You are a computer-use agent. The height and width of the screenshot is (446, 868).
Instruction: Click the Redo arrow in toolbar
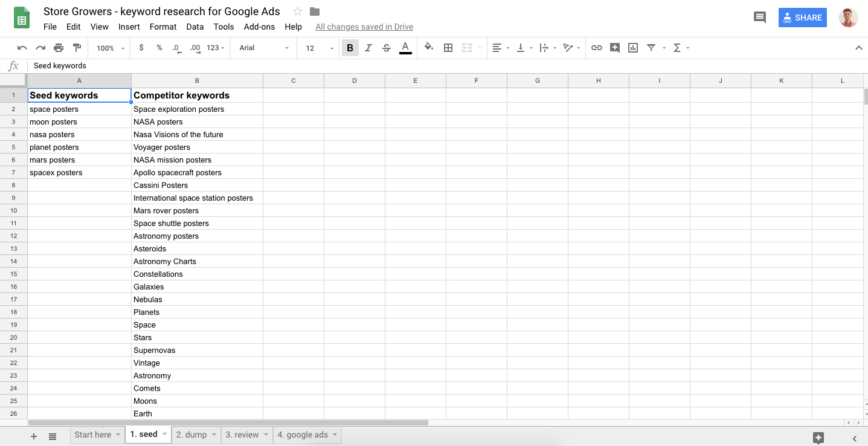40,48
